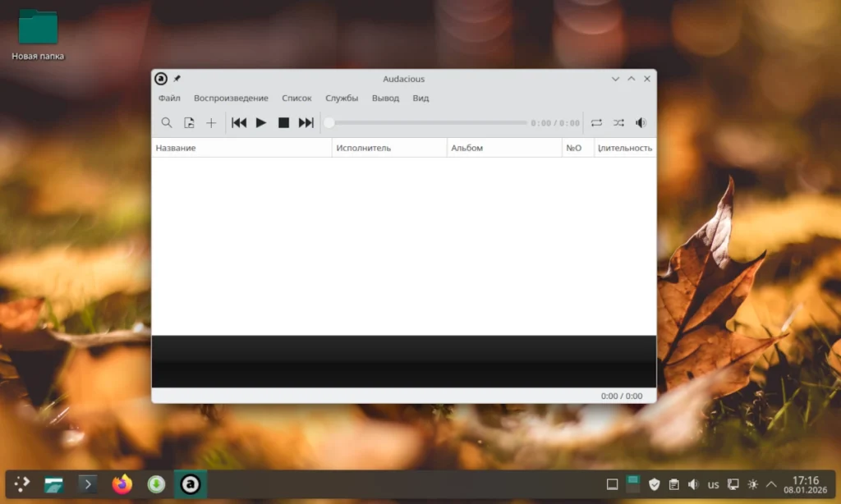This screenshot has width=841, height=504.
Task: Open the shield security tray icon
Action: coord(655,484)
